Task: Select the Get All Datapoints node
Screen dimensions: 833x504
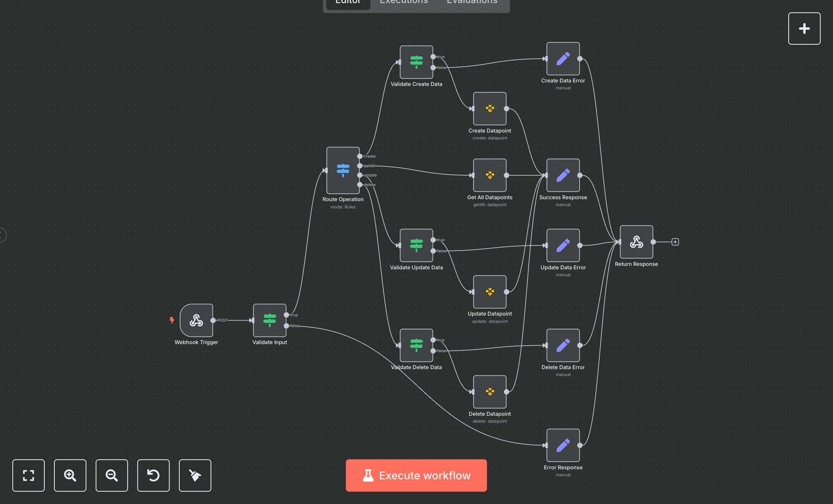Action: [489, 175]
